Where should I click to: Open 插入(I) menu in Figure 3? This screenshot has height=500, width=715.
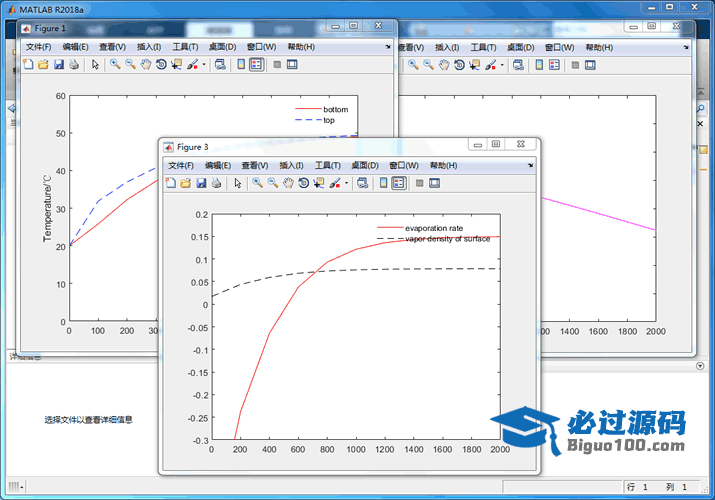click(x=291, y=165)
